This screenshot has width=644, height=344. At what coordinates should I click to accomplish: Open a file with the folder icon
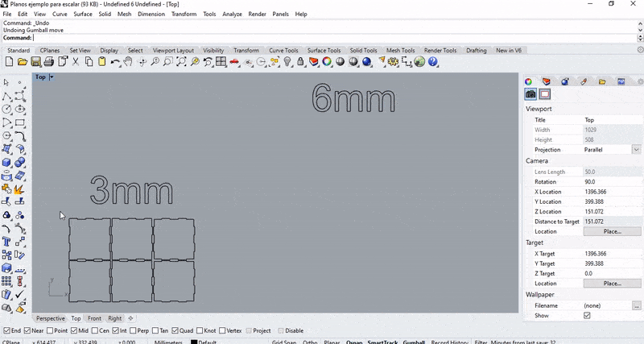[x=23, y=62]
